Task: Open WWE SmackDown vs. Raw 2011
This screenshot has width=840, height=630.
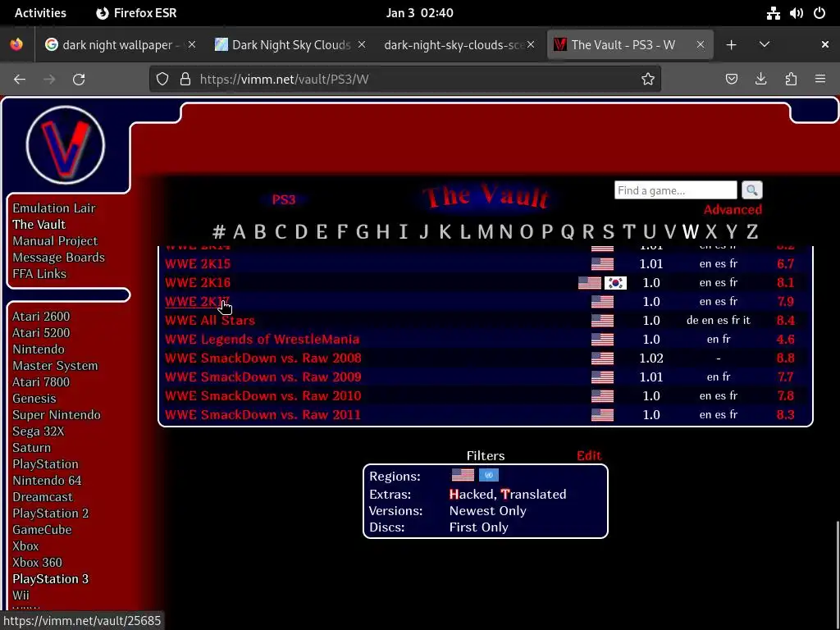Action: pos(263,414)
